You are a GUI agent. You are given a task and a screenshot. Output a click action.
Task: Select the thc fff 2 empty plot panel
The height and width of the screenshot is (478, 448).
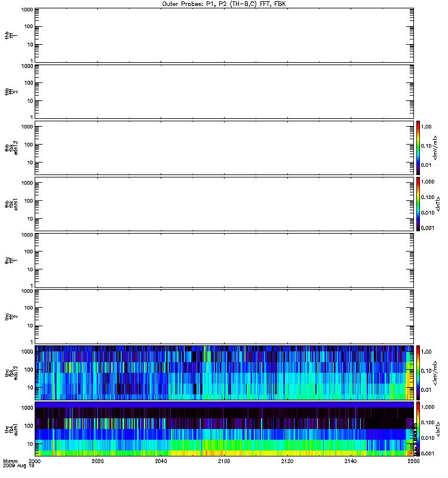tap(224, 317)
